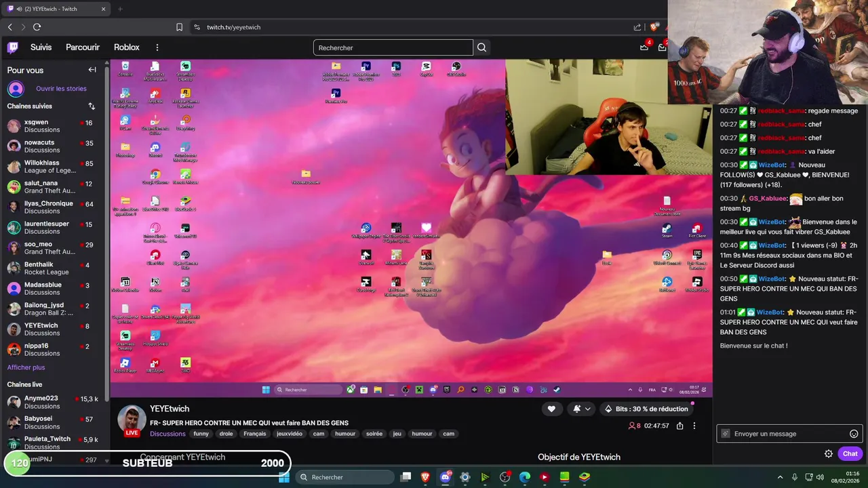Open the Windows Start menu

284,477
